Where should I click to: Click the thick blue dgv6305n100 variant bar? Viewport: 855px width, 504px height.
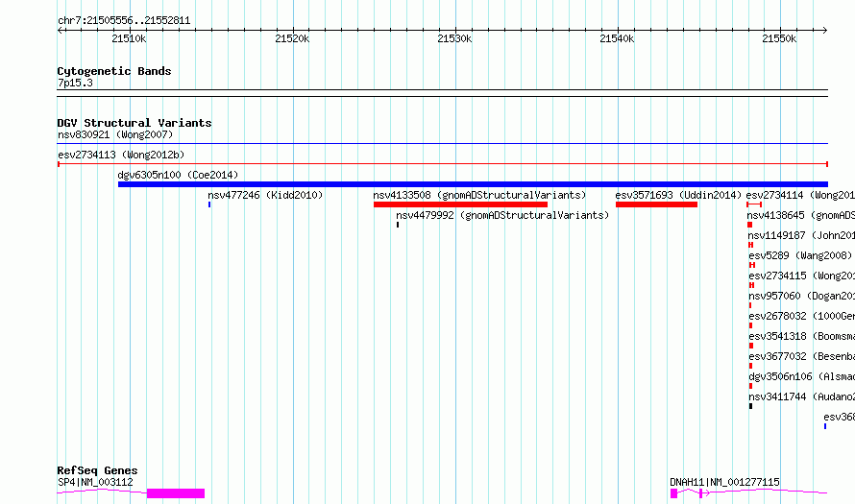473,184
